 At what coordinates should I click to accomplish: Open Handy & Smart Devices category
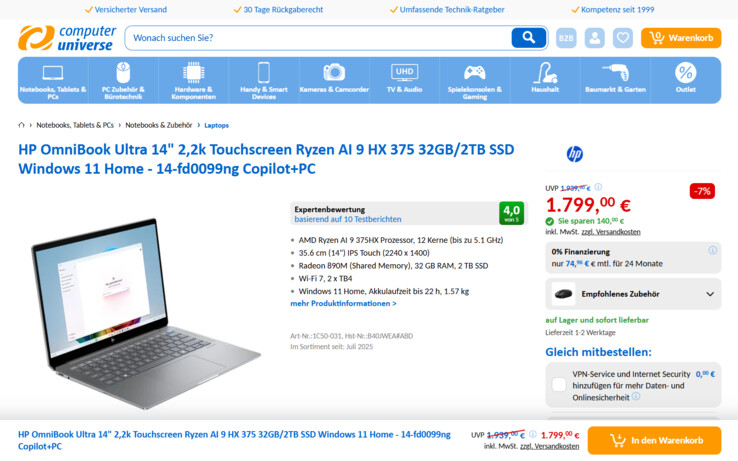(x=264, y=81)
